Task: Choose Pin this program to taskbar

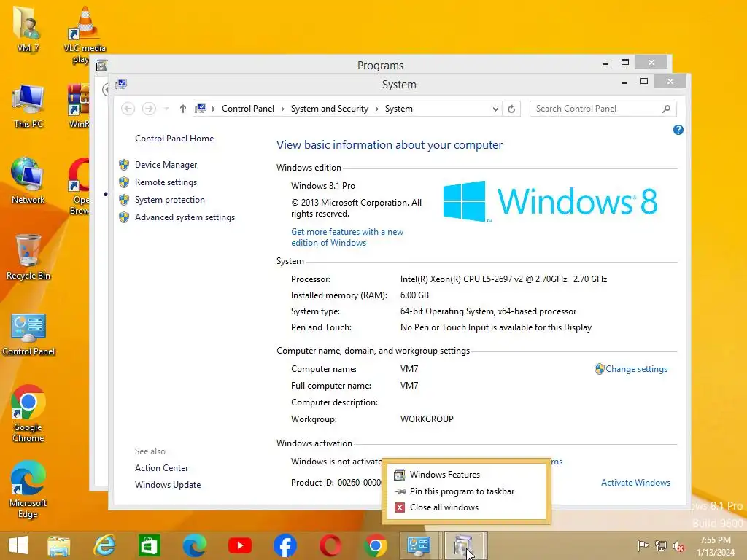Action: tap(466, 491)
